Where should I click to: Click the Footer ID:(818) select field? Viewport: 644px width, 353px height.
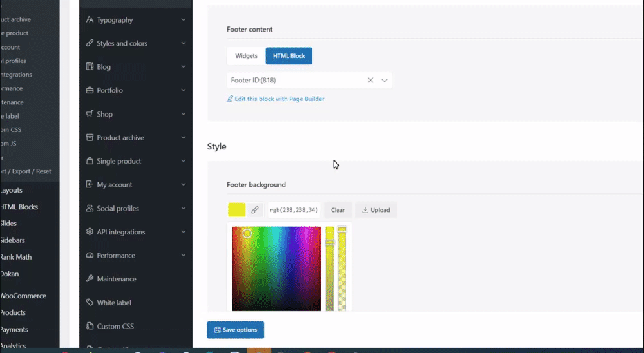click(309, 80)
